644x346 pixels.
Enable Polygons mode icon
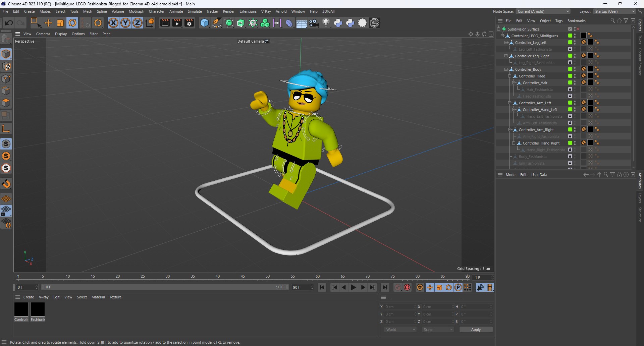[6, 103]
